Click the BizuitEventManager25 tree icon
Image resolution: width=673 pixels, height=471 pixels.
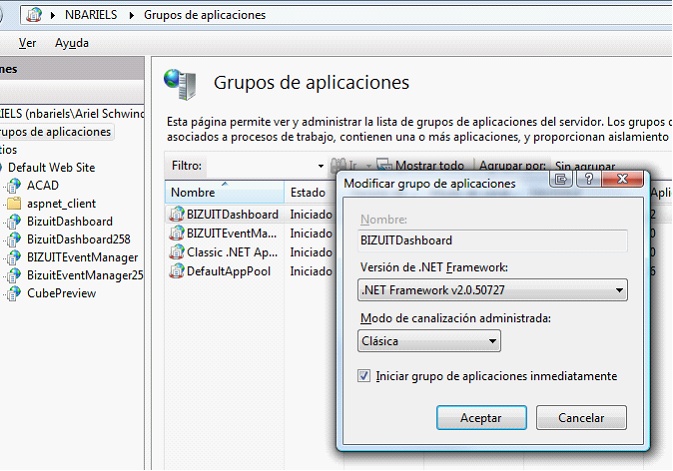[x=14, y=275]
